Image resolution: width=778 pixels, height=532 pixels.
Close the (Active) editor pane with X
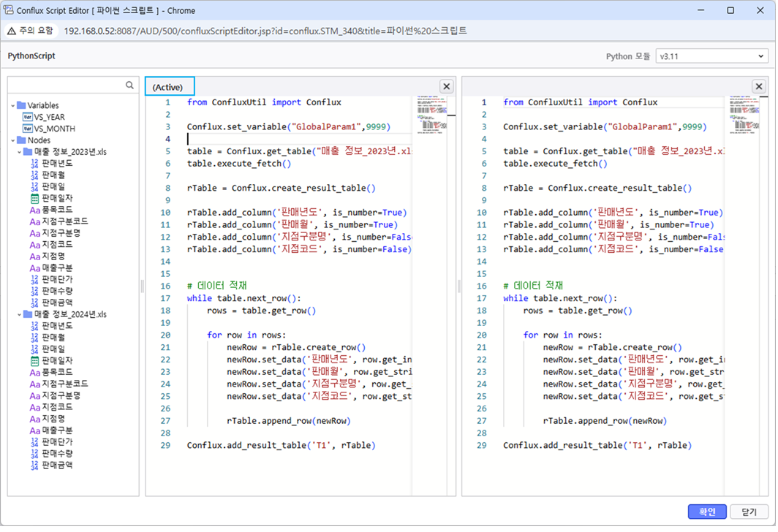coord(446,86)
